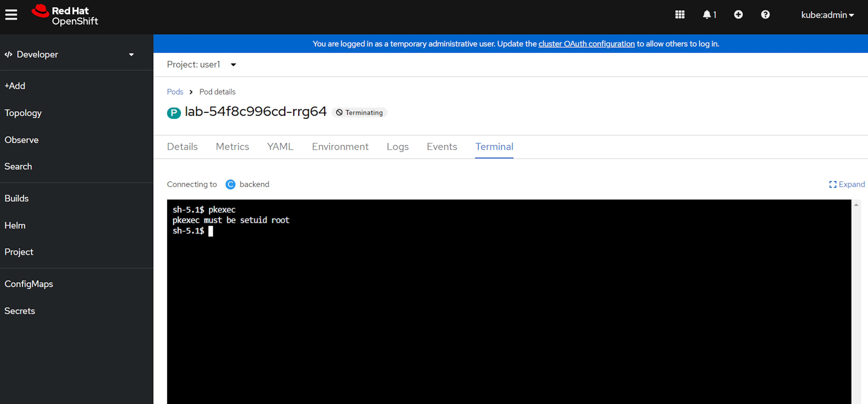Toggle the hamburger navigation menu
The height and width of the screenshot is (404, 868).
click(11, 14)
